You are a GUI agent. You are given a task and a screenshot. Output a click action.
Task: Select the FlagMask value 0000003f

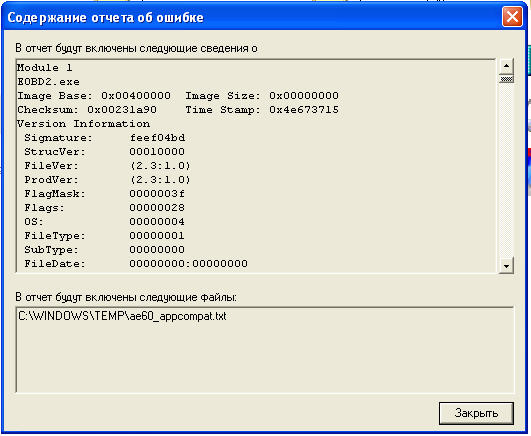pyautogui.click(x=157, y=194)
